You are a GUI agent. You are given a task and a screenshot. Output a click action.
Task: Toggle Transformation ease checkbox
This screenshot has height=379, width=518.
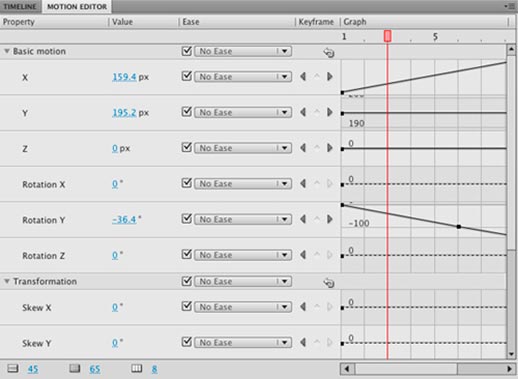coord(187,281)
